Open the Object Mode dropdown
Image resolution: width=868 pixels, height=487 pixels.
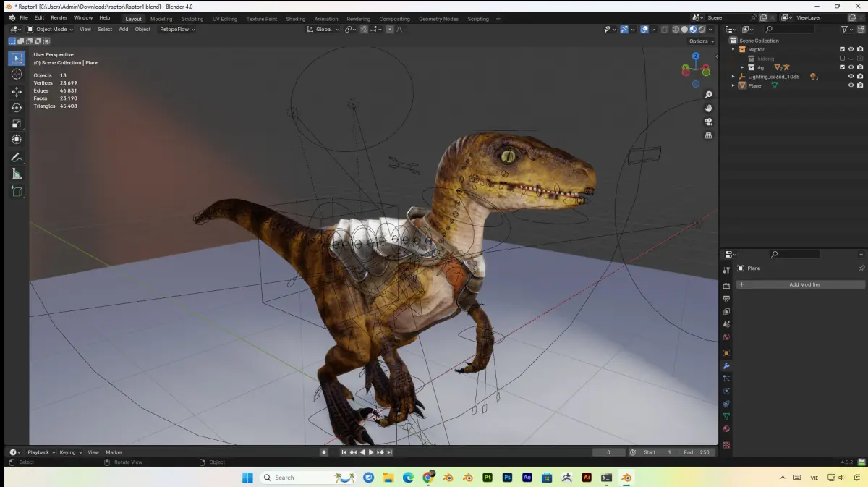point(51,30)
